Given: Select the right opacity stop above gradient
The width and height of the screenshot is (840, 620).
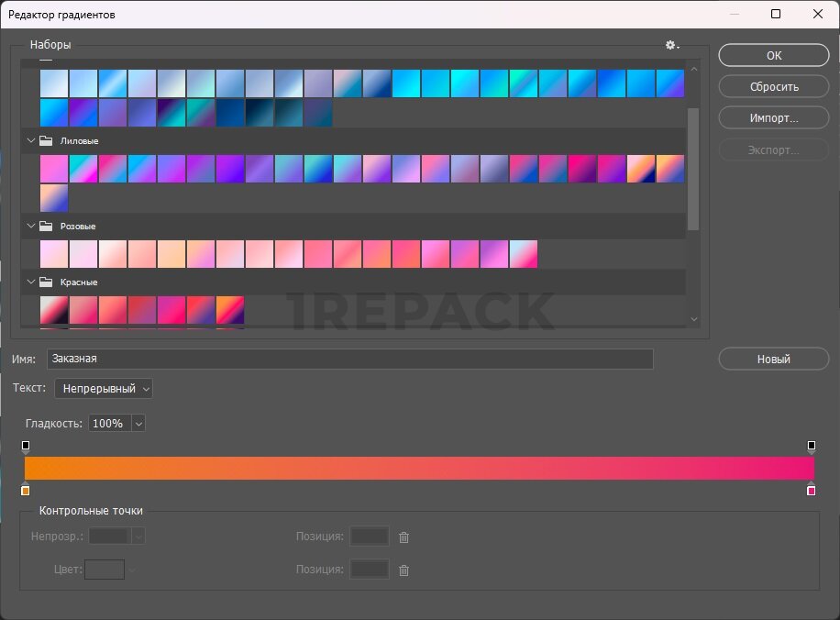Looking at the screenshot, I should [x=811, y=446].
